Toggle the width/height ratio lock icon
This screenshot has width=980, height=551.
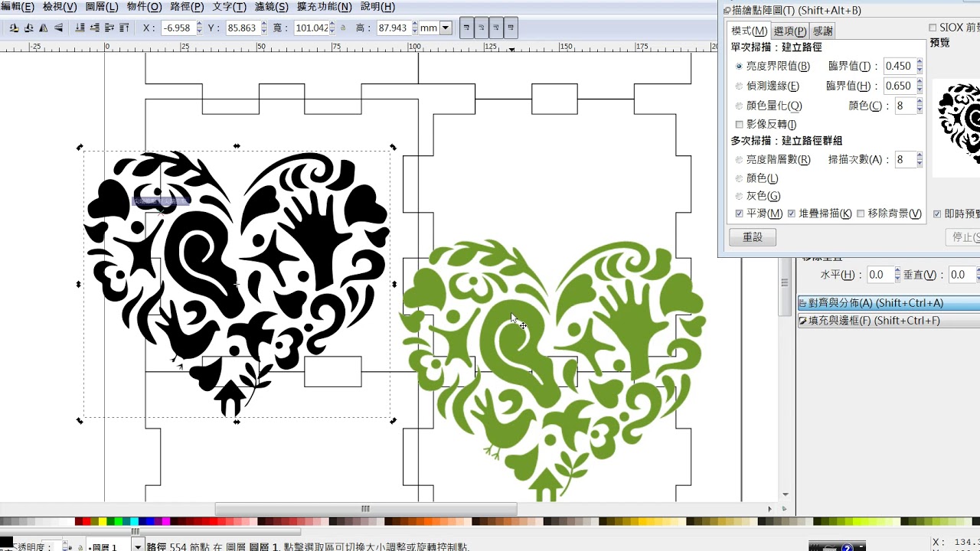click(343, 28)
